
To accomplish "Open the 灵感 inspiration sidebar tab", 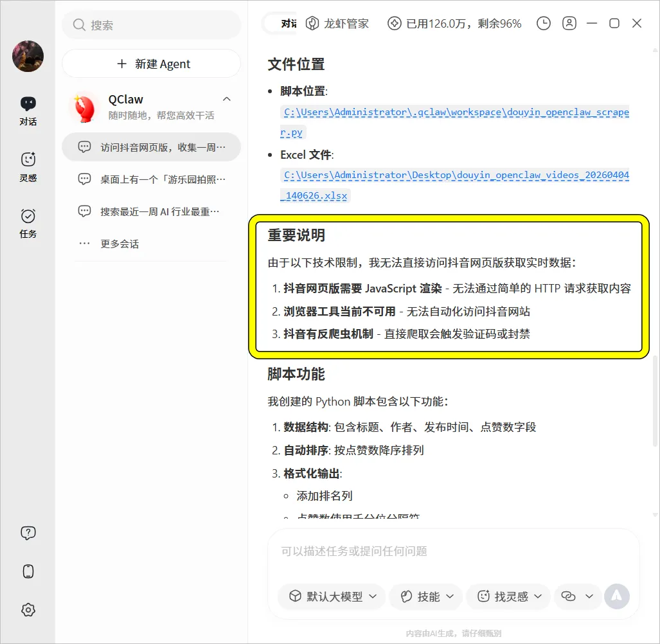I will click(x=28, y=167).
